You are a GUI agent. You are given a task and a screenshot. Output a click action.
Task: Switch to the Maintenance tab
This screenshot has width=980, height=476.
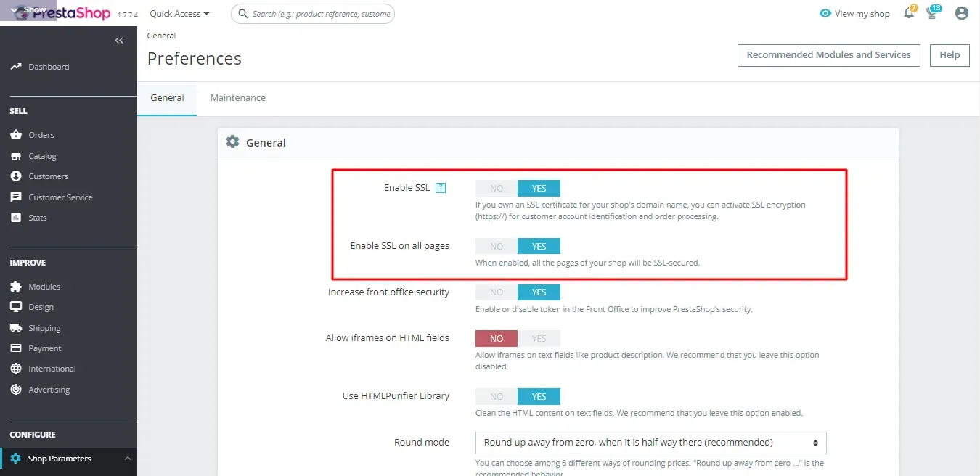[x=238, y=98]
